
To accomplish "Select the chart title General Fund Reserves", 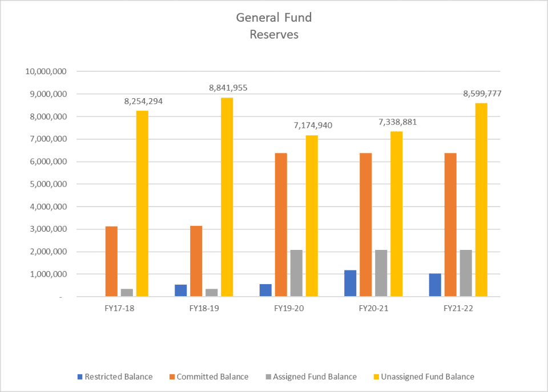I will [x=273, y=26].
